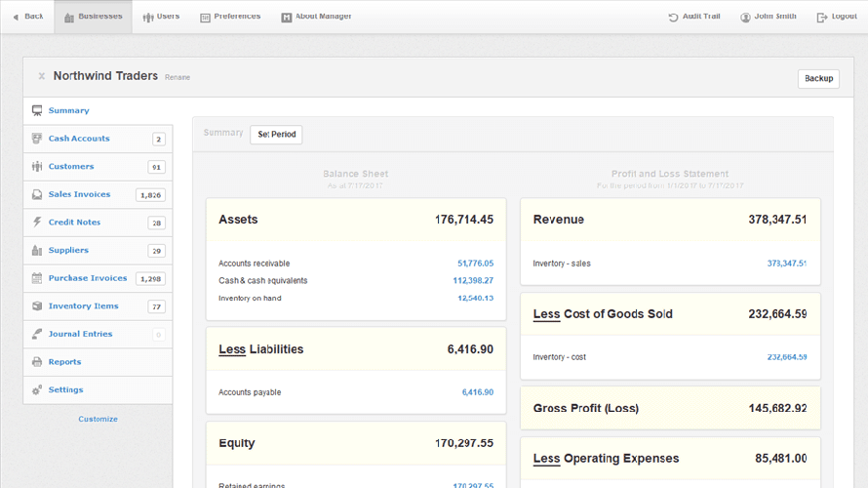Screen dimensions: 868x488
Task: Click the Rename link
Action: (178, 77)
